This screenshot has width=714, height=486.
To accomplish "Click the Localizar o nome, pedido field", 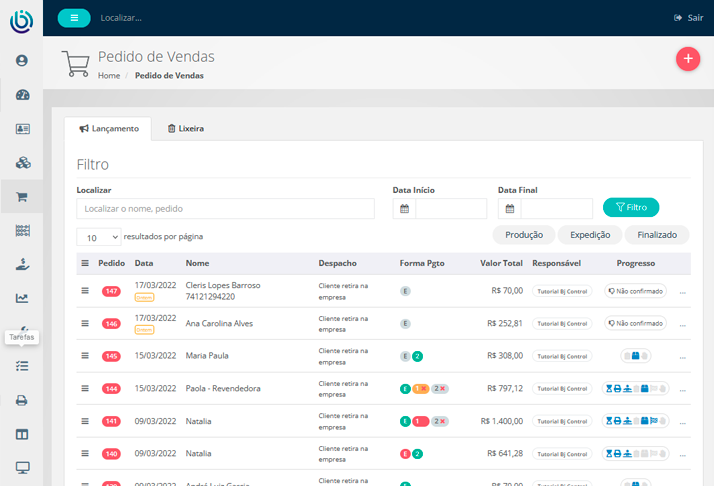I will [225, 209].
